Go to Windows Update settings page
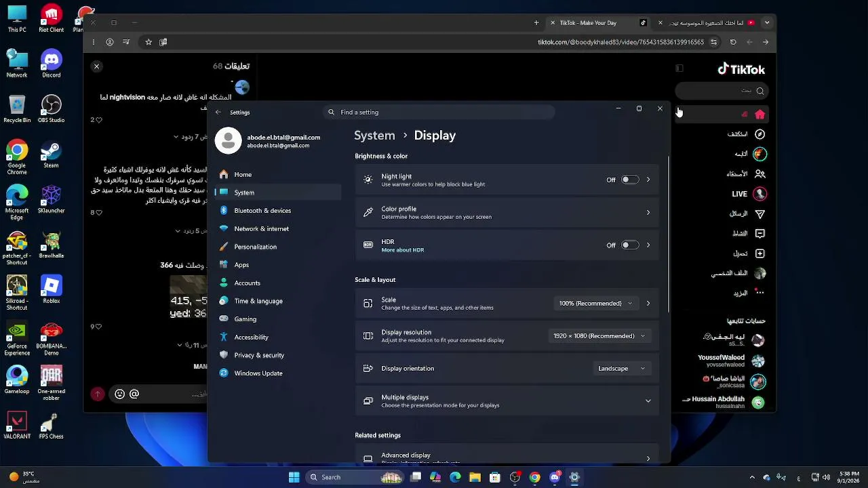This screenshot has height=488, width=868. click(x=258, y=373)
